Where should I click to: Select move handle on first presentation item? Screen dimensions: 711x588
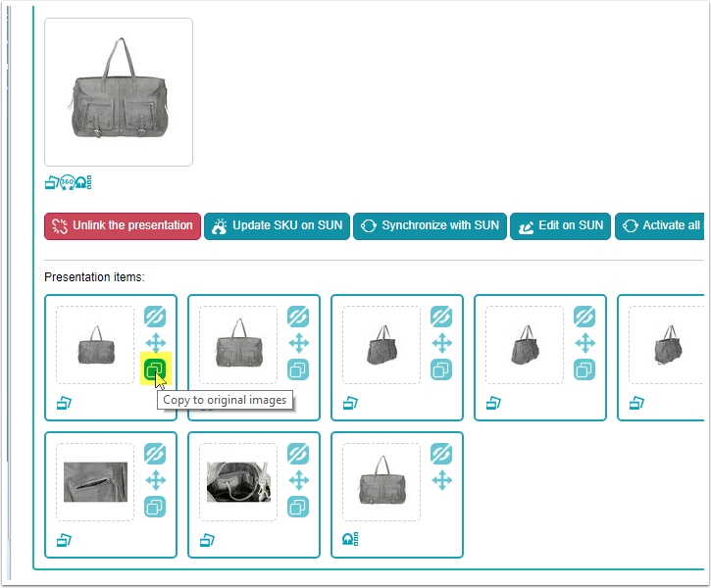[156, 343]
